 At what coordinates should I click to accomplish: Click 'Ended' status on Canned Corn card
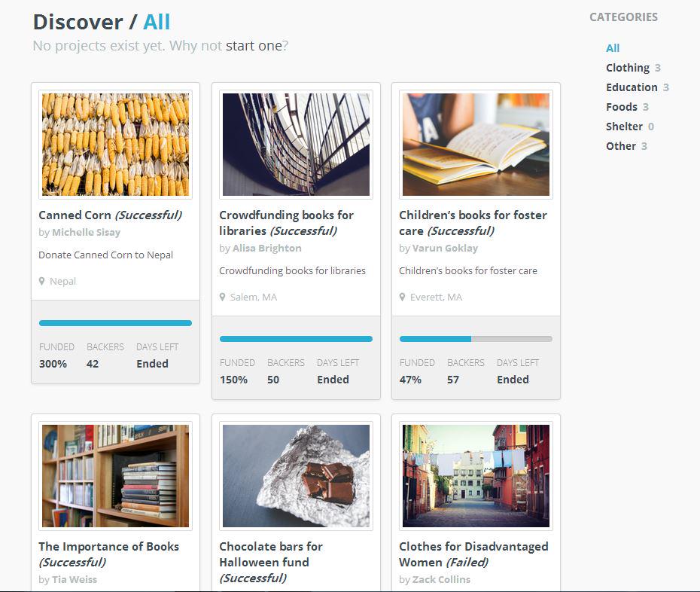152,364
